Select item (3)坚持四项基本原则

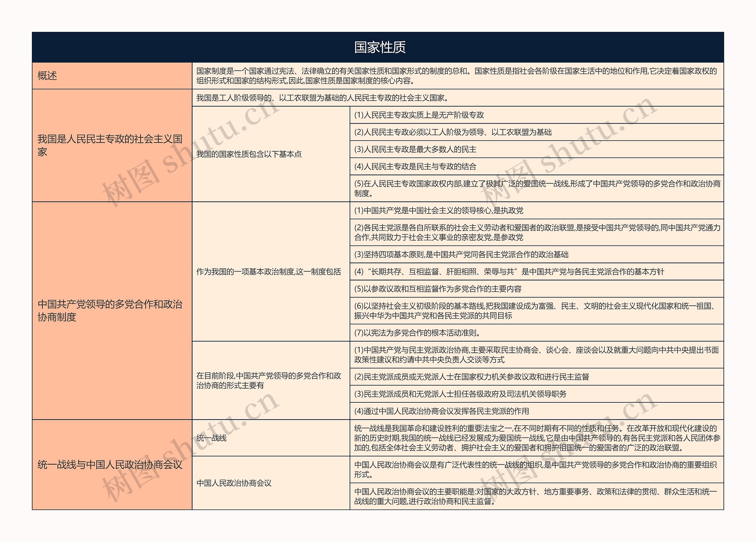(x=537, y=254)
